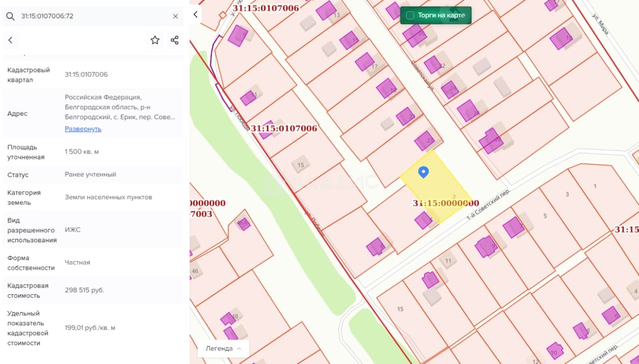Viewport: 639px width, 364px height.
Task: Click the 'Кадастровая стоимость' label
Action: point(28,290)
